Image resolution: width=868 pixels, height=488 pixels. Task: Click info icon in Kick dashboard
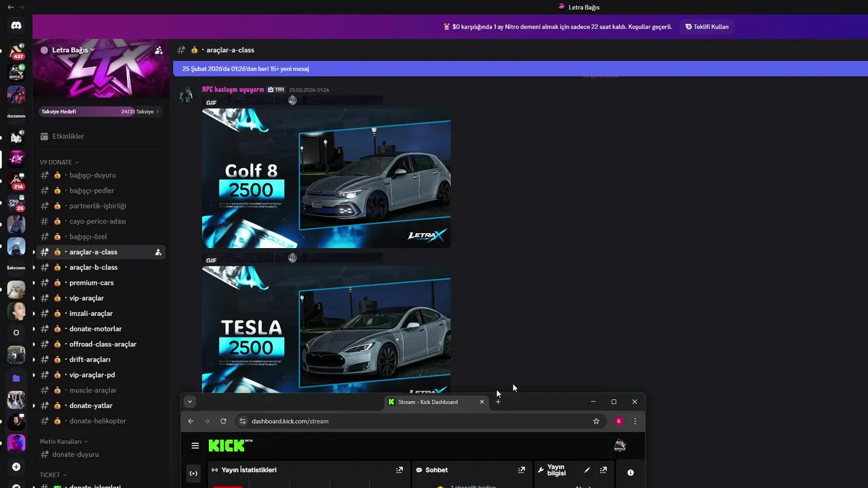coord(631,472)
